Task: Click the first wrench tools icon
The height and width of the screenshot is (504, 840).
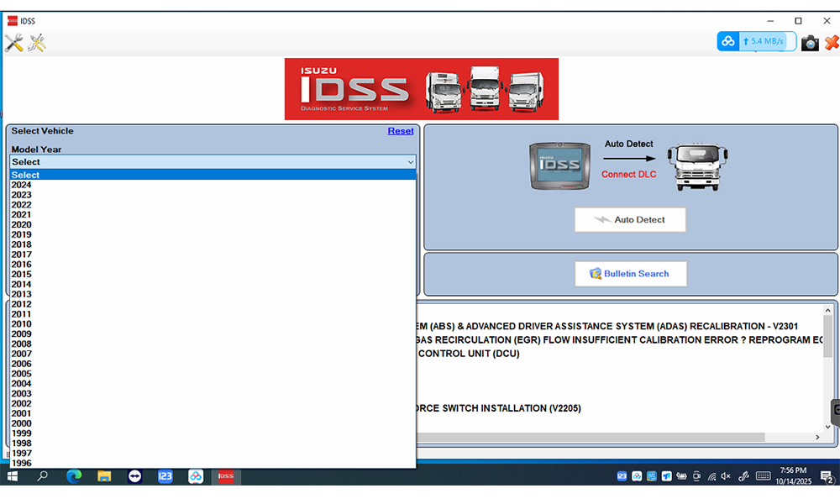Action: (13, 43)
